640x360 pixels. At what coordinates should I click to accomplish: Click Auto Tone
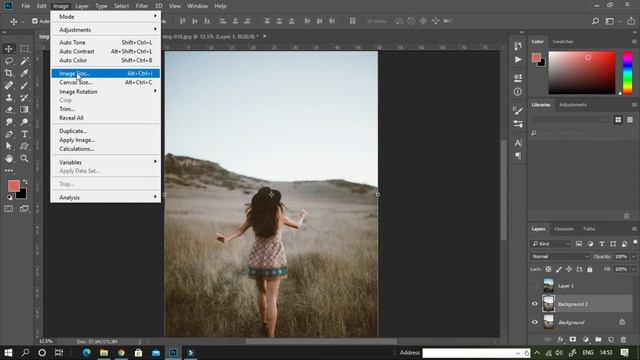coord(106,42)
